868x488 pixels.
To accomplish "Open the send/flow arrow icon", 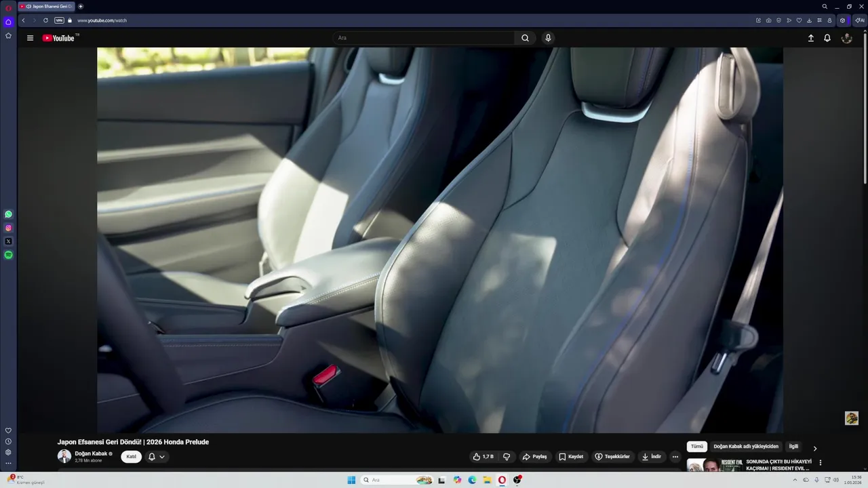I will tap(789, 20).
